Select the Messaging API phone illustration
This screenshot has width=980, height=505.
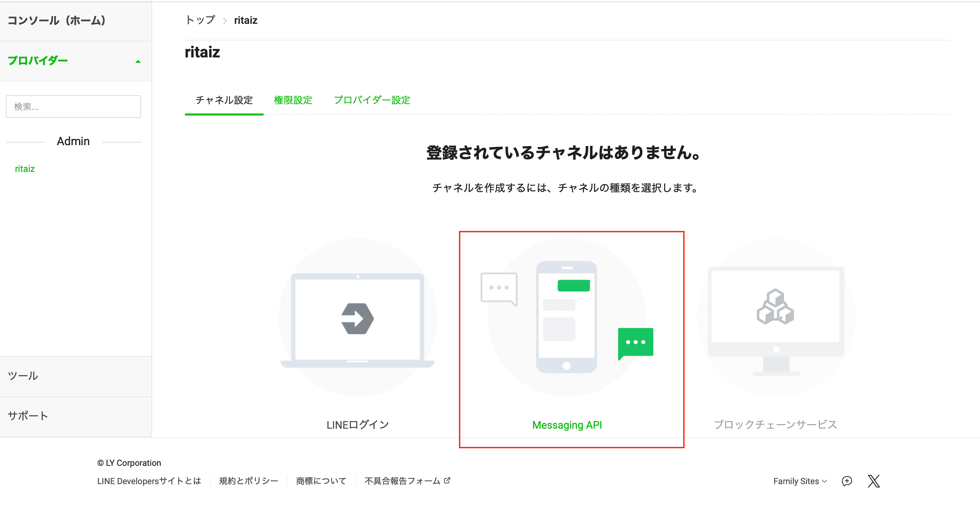(566, 317)
